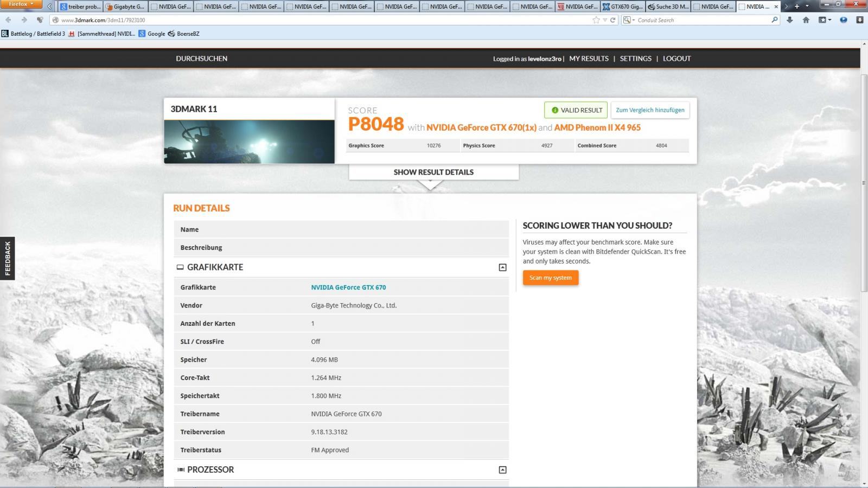This screenshot has width=868, height=488.
Task: Click the blue round add-on icon in toolbar
Action: (844, 20)
